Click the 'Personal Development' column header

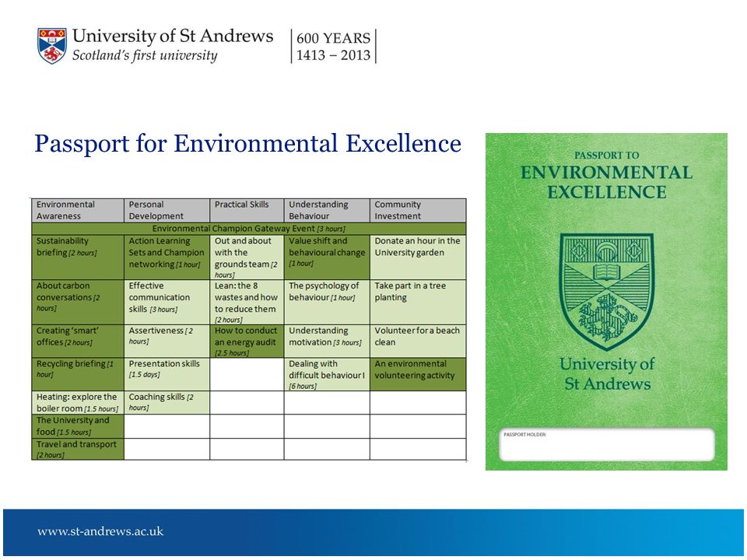pos(167,210)
